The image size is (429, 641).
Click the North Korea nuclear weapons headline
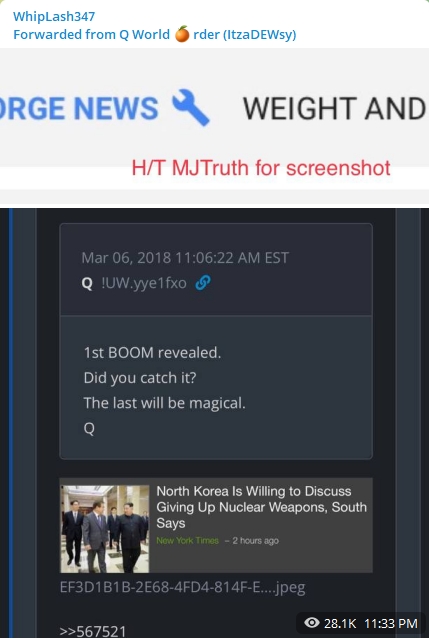(261, 507)
